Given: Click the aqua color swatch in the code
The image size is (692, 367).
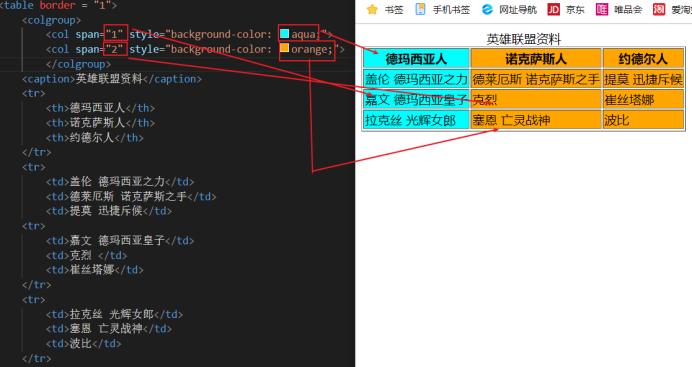Looking at the screenshot, I should tap(285, 34).
